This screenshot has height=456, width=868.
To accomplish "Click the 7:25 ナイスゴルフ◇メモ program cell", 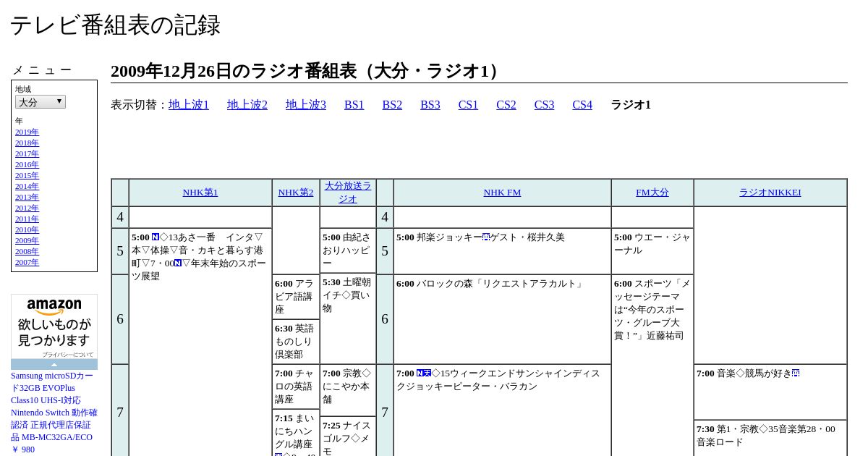I will pyautogui.click(x=348, y=436).
